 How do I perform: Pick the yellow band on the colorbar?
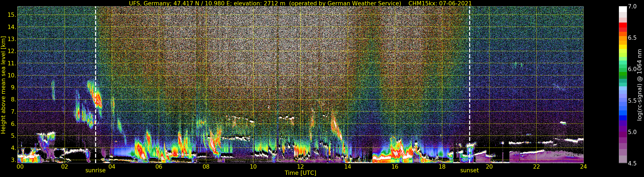pyautogui.click(x=623, y=47)
